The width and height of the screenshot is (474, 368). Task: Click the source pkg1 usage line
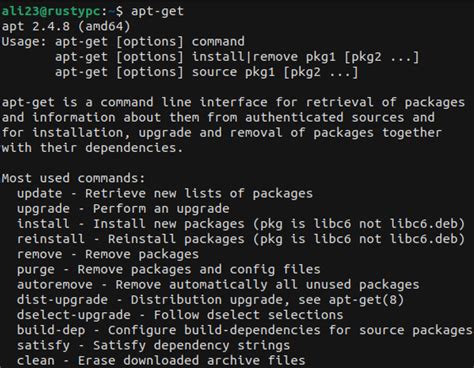coord(207,72)
